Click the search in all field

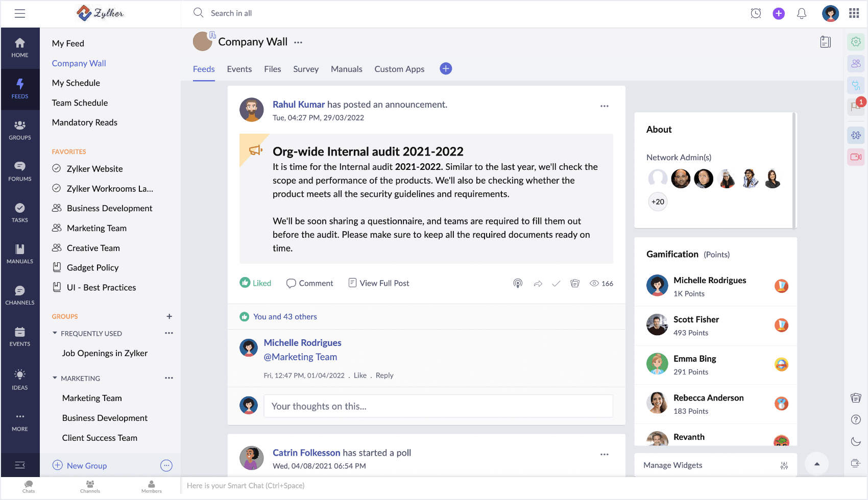(231, 13)
